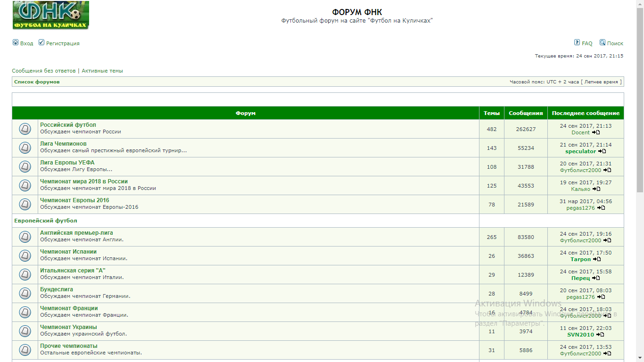The height and width of the screenshot is (362, 644).
Task: Click forum icon beside Лига Чемпионов
Action: 25,148
